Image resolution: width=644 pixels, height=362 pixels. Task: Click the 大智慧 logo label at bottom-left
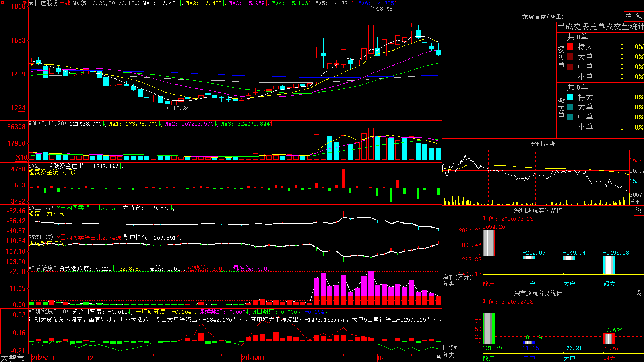click(x=12, y=358)
